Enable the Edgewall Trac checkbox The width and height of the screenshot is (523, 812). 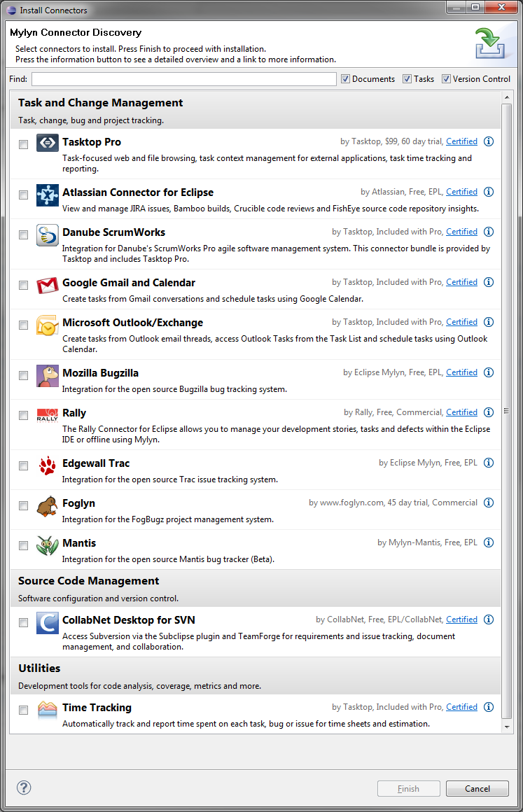click(x=23, y=465)
